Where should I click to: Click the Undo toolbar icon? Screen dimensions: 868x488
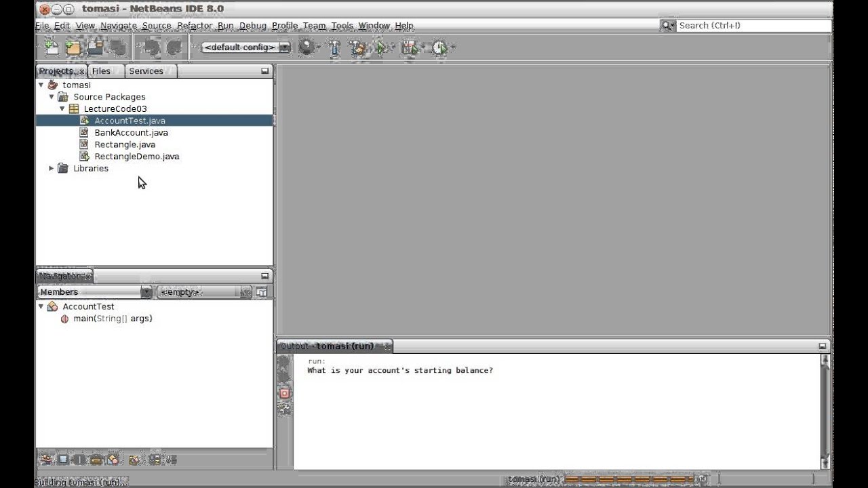coord(151,47)
